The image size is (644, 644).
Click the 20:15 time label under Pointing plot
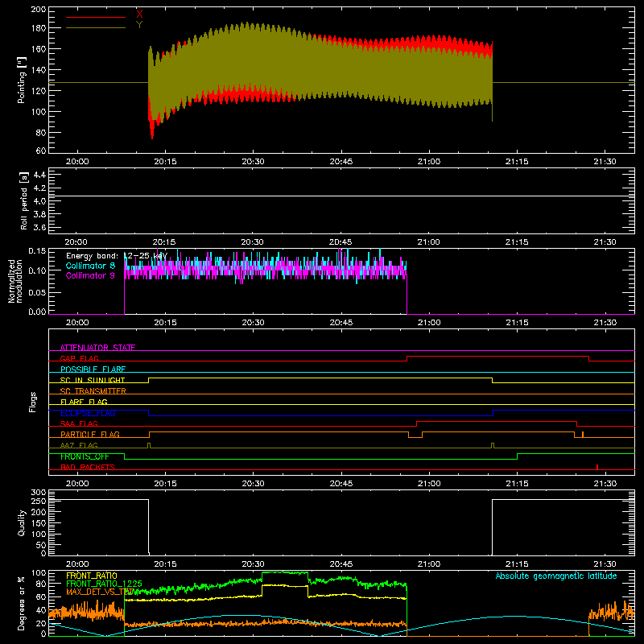click(165, 162)
